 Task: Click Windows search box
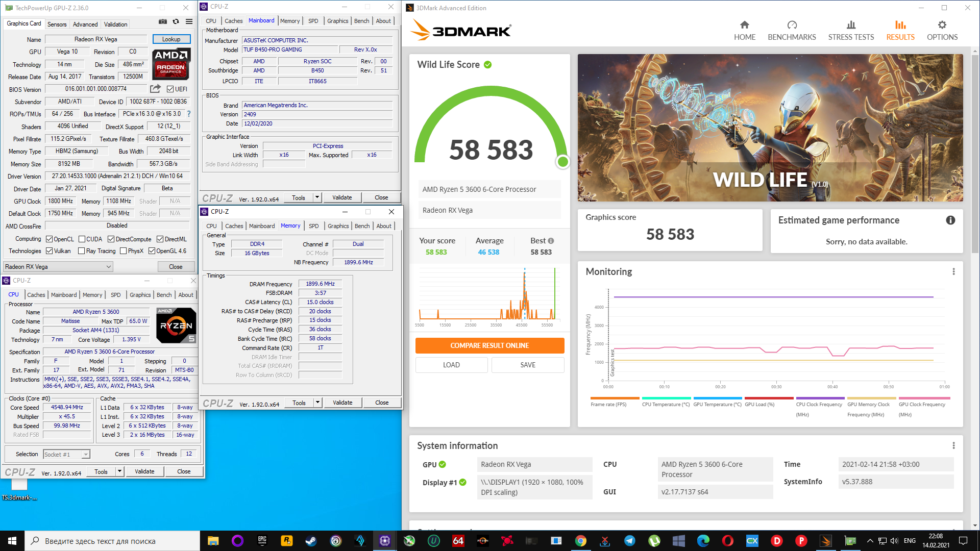point(112,541)
